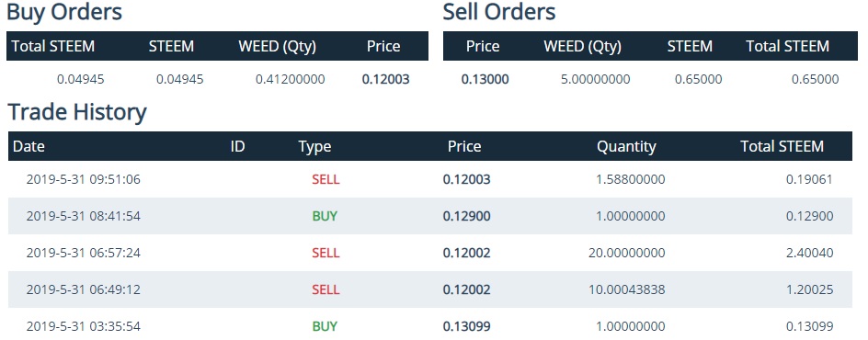Click the trade price 0.13099
The width and height of the screenshot is (868, 340).
[x=467, y=326]
